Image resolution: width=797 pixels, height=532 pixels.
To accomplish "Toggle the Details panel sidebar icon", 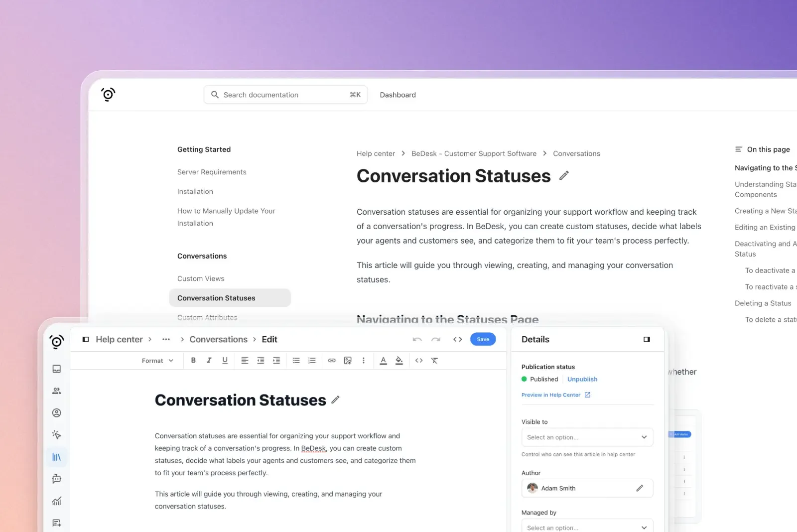I will pos(647,340).
